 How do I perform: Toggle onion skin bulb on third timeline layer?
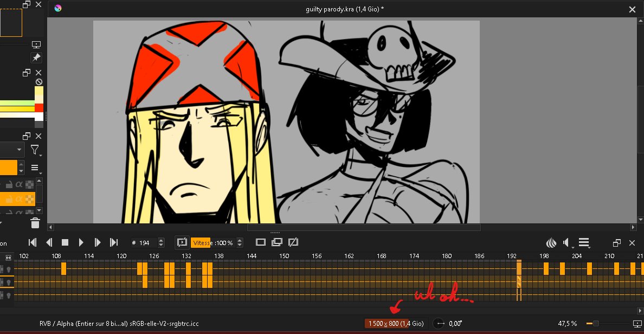click(8, 295)
